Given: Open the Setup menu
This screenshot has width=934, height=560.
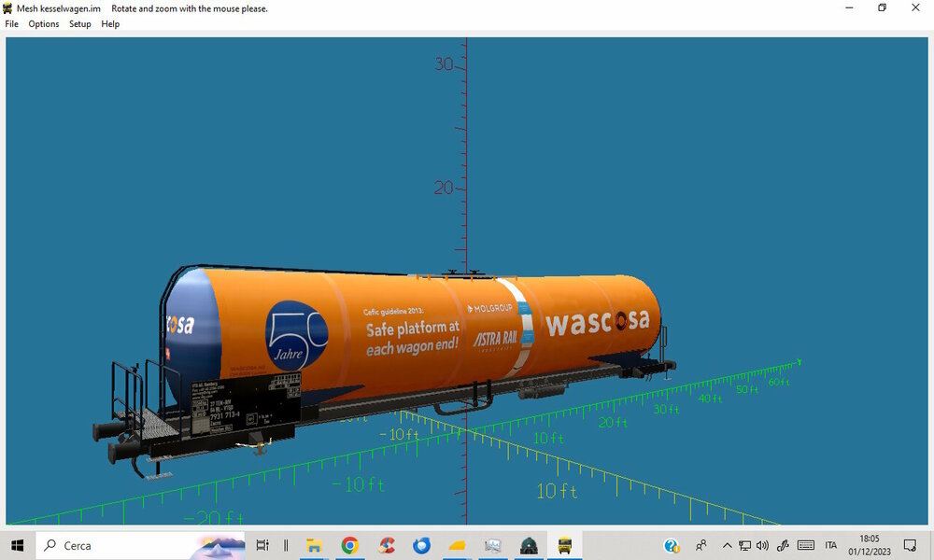Looking at the screenshot, I should (79, 24).
